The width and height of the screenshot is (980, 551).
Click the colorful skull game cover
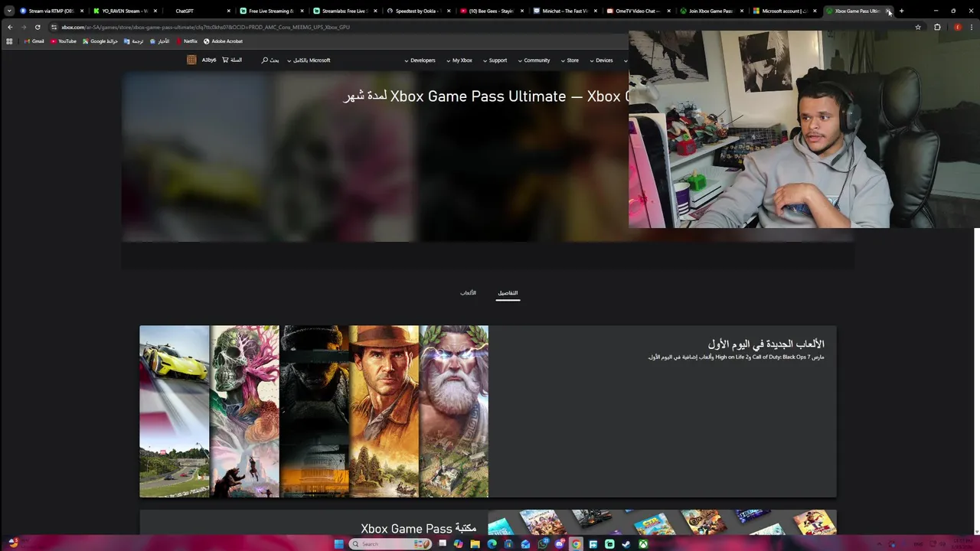pyautogui.click(x=245, y=411)
